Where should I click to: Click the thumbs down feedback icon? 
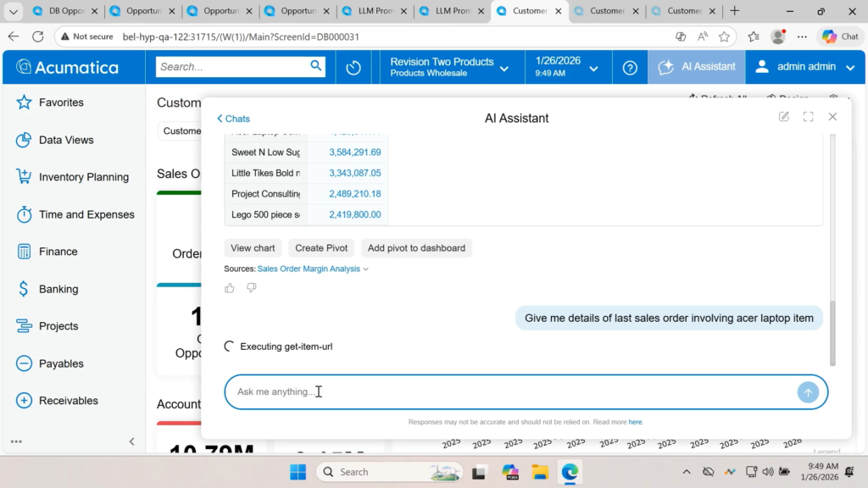[x=251, y=288]
